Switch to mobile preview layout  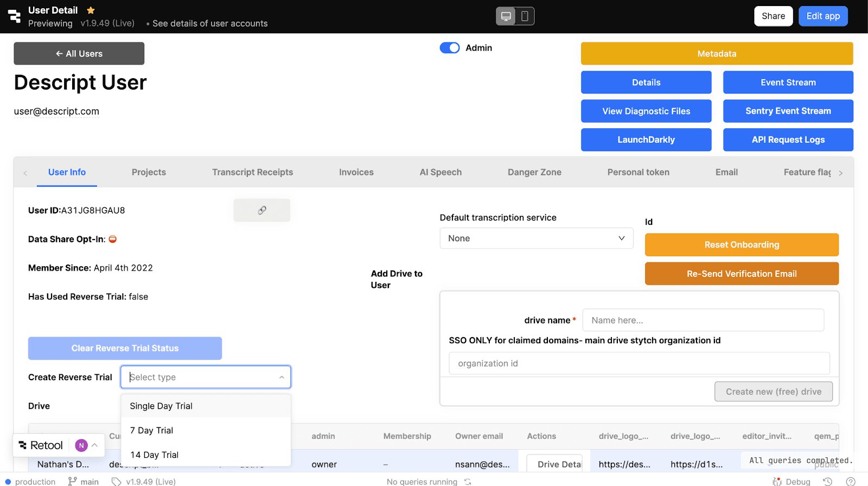(x=525, y=16)
